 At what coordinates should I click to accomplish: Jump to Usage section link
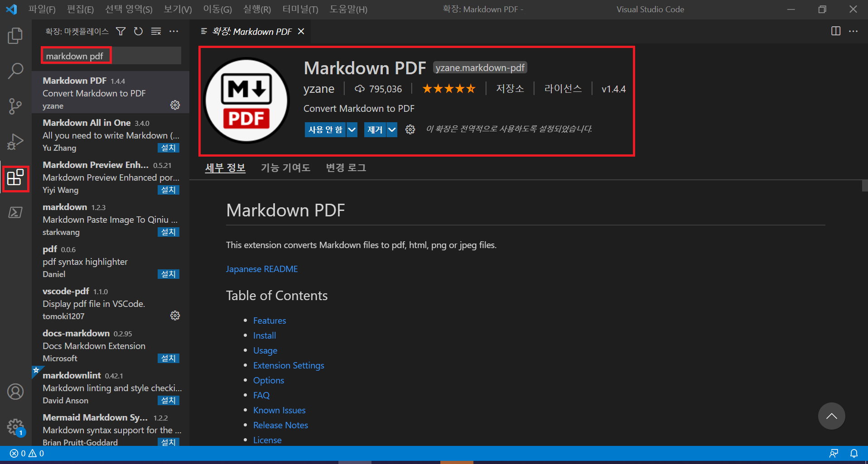coord(265,350)
